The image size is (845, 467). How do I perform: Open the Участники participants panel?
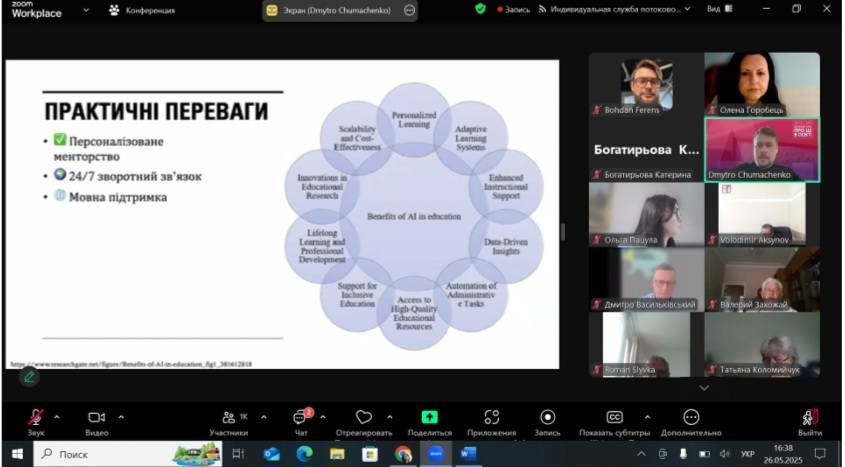pos(229,417)
